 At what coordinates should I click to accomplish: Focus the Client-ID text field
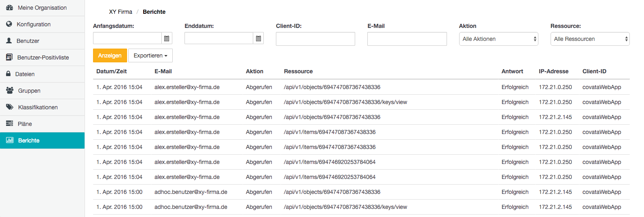click(316, 39)
